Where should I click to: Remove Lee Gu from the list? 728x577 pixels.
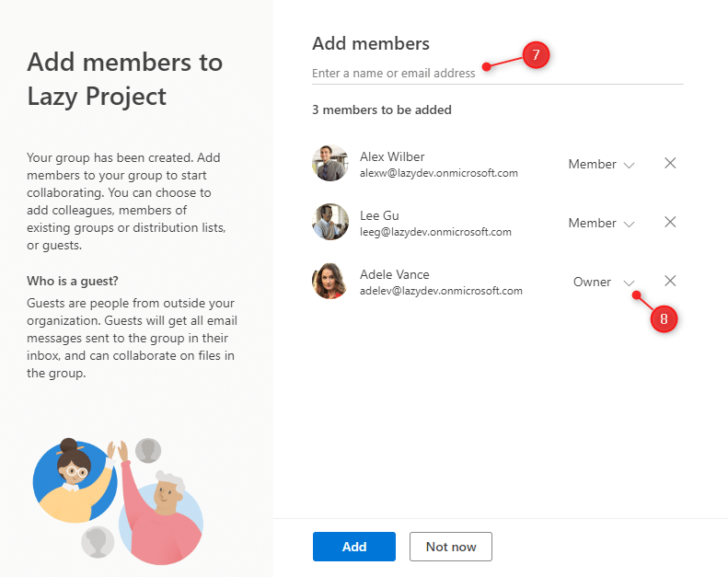point(670,222)
